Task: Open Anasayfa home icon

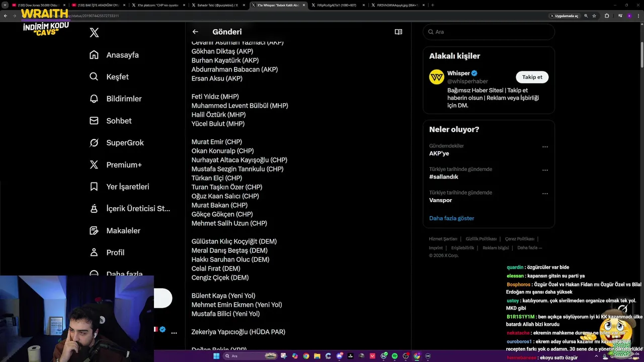Action: pyautogui.click(x=94, y=55)
